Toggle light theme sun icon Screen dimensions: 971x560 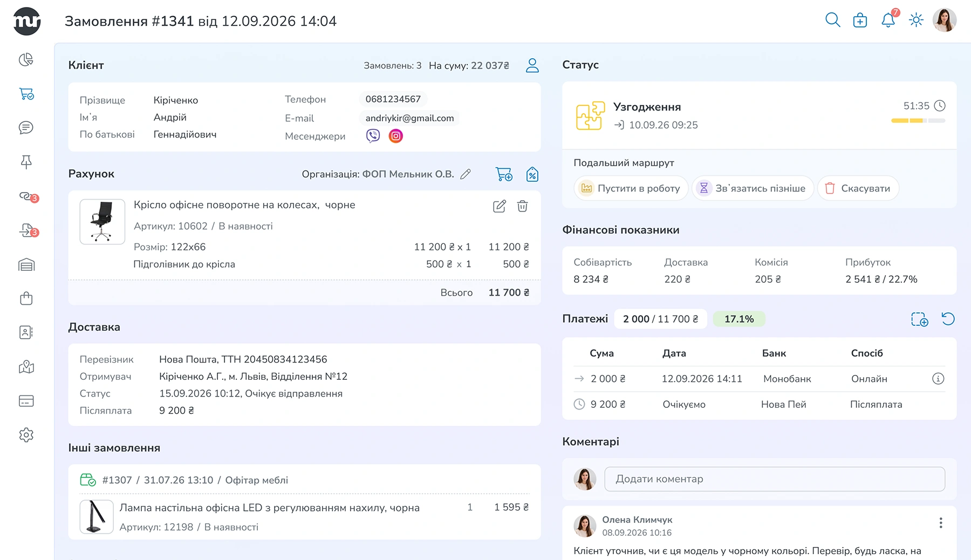point(916,21)
